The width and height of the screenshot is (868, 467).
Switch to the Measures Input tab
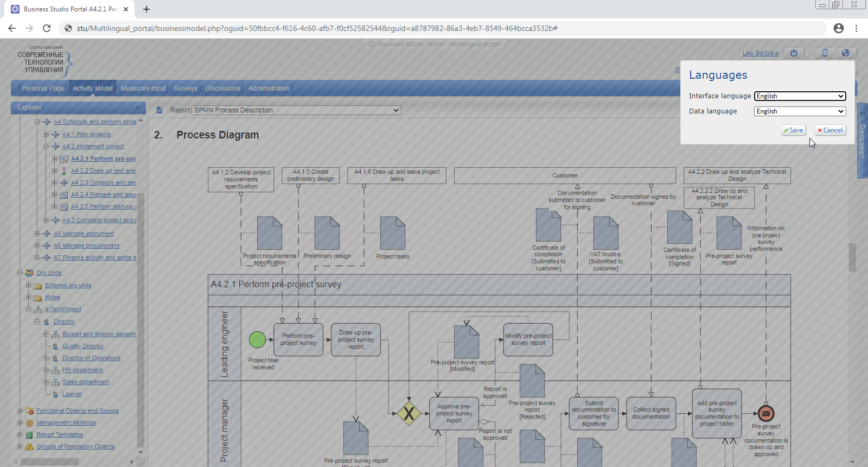[143, 89]
